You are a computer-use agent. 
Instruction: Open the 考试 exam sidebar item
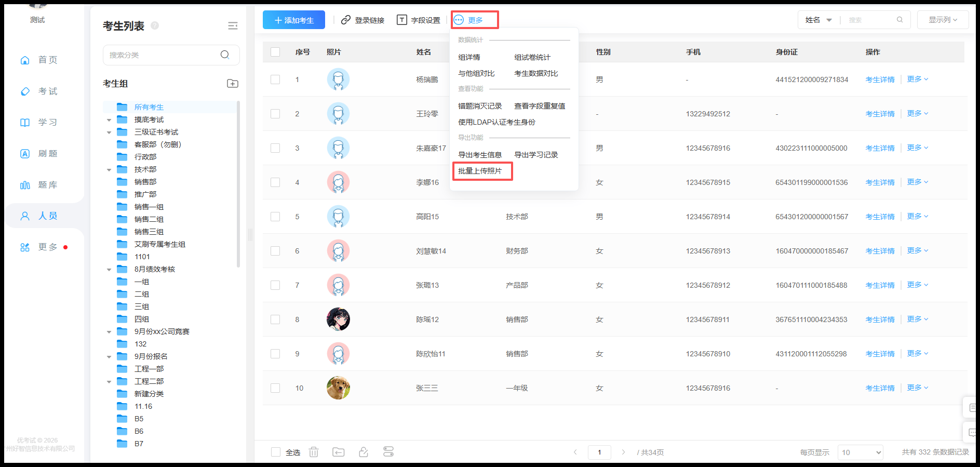[x=39, y=91]
